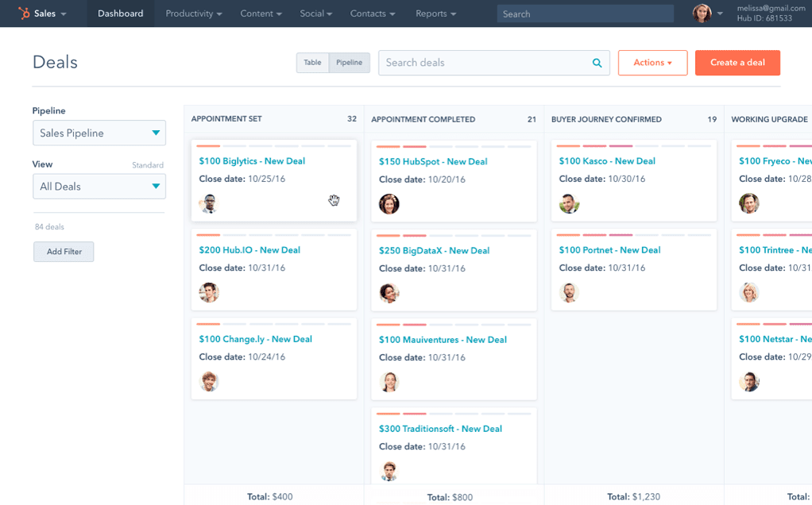Open the Actions dropdown button
Screen dimensions: 812x505
tap(652, 63)
